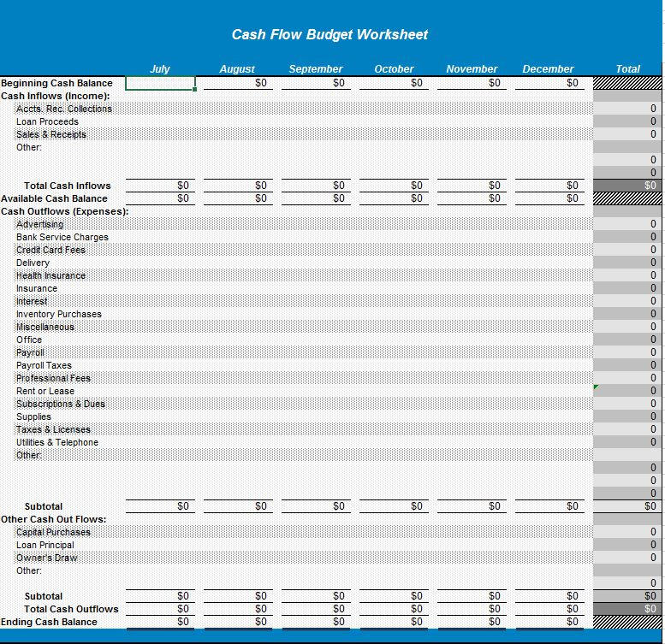
Task: Select the September column header
Action: click(316, 69)
